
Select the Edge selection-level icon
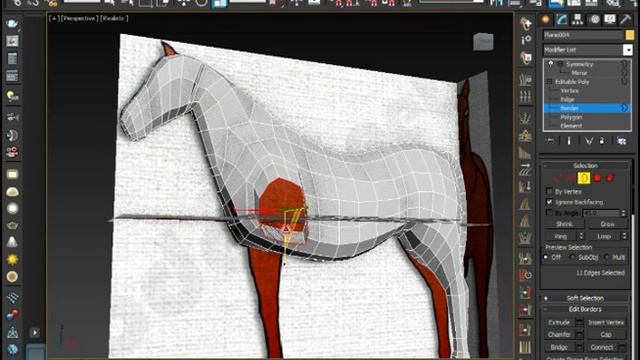pos(571,178)
